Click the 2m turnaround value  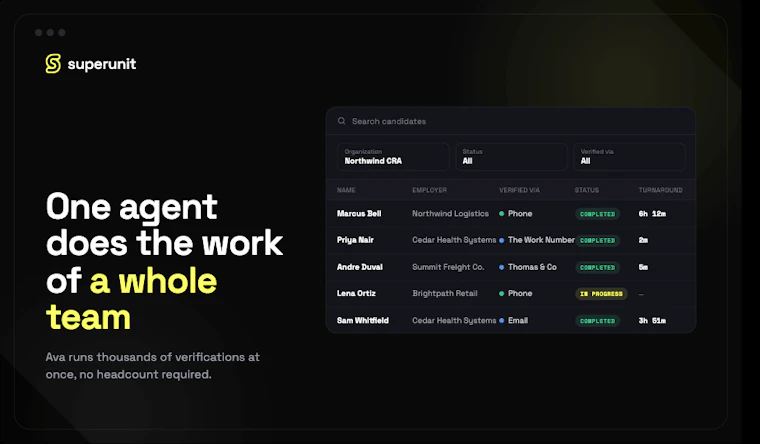643,240
